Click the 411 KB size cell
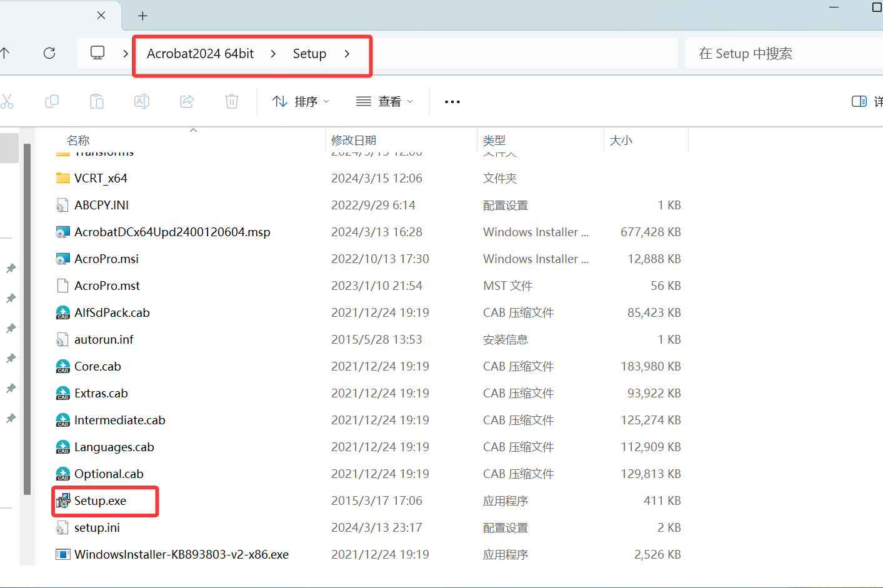Image resolution: width=883 pixels, height=588 pixels. (x=662, y=501)
